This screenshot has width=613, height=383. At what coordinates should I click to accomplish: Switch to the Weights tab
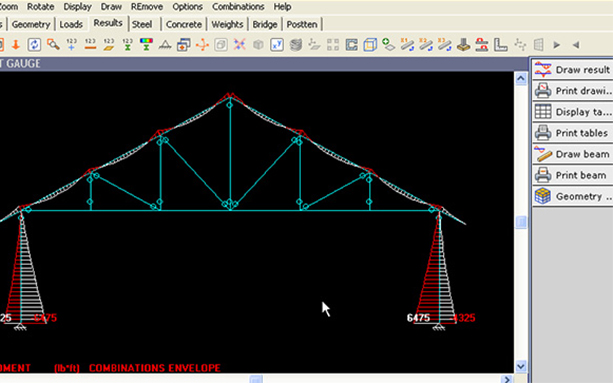tap(227, 24)
